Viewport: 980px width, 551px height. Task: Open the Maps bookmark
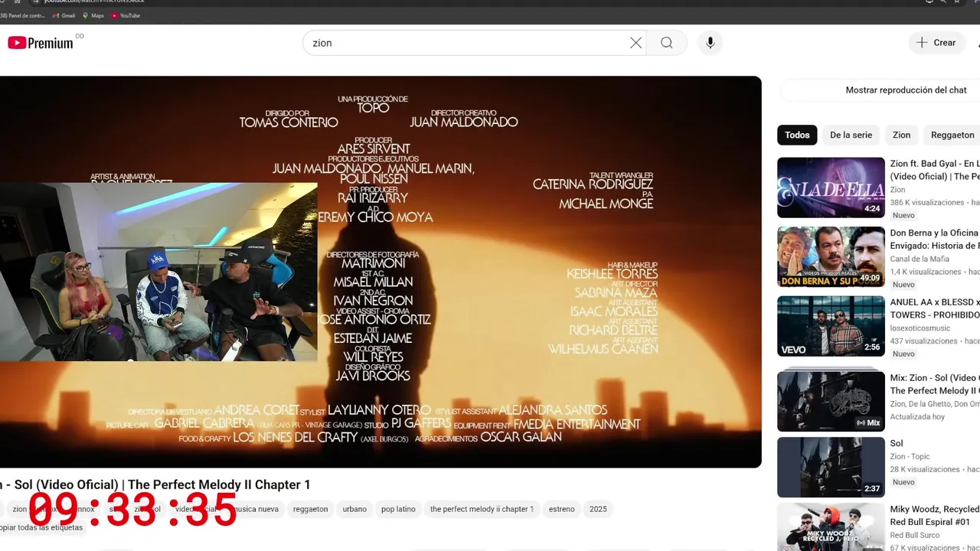click(93, 15)
